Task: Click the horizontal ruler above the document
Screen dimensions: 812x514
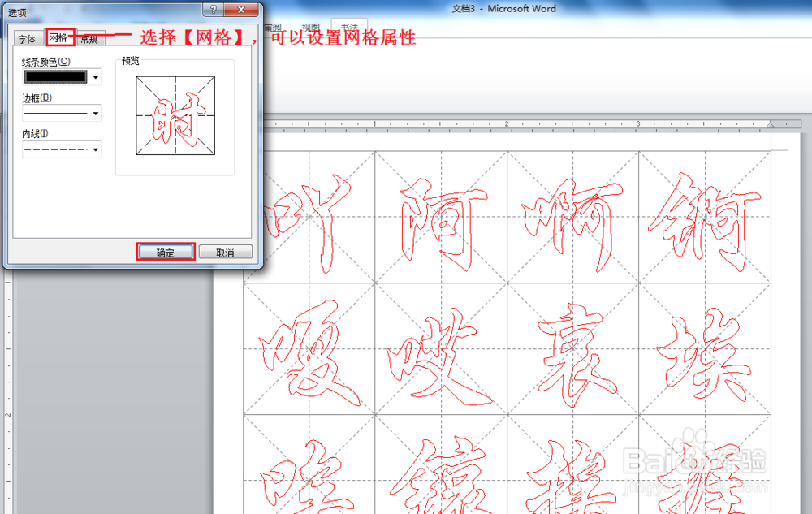Action: point(487,123)
